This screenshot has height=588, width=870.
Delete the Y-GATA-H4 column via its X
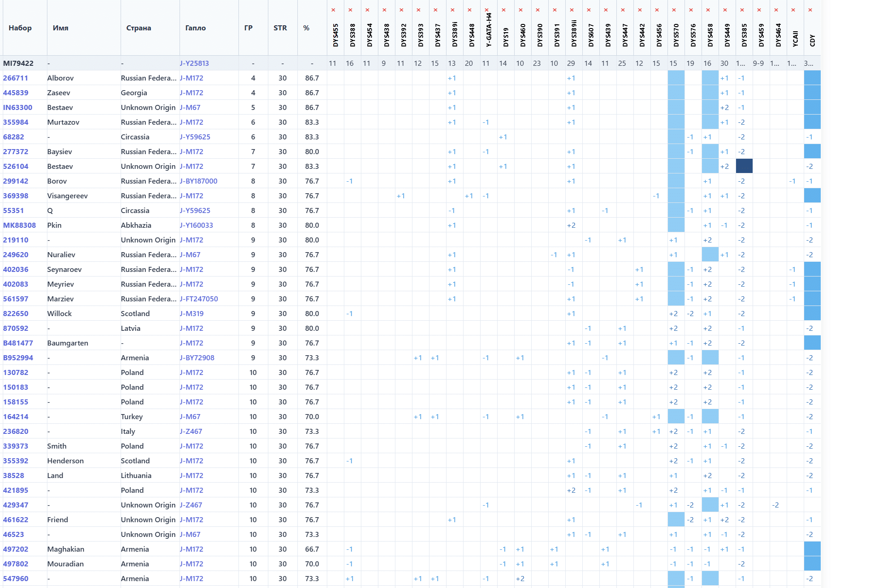tap(487, 10)
